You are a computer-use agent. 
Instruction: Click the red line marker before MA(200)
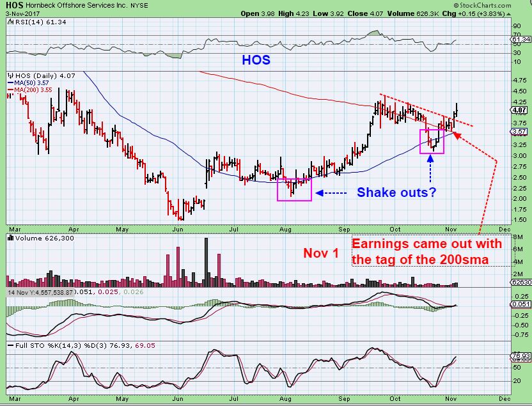coord(10,90)
